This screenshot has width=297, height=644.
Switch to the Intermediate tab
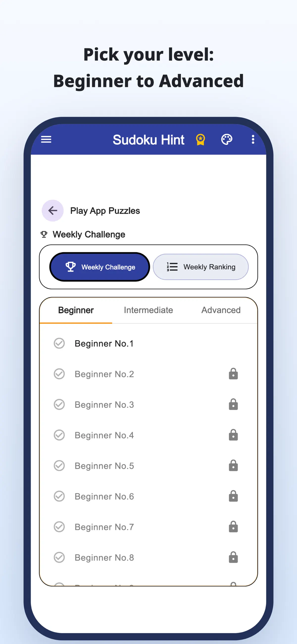tap(148, 310)
